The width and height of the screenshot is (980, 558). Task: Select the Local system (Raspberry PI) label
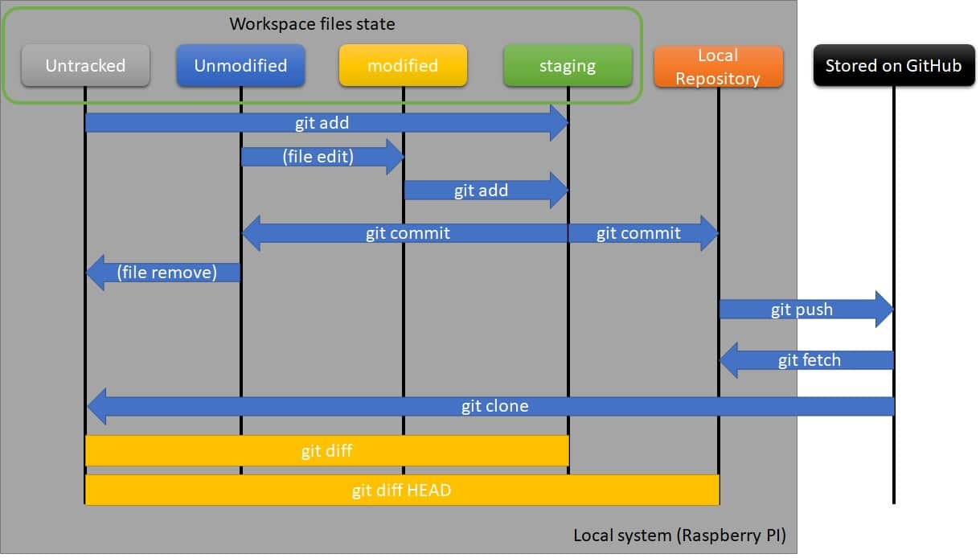click(x=680, y=535)
